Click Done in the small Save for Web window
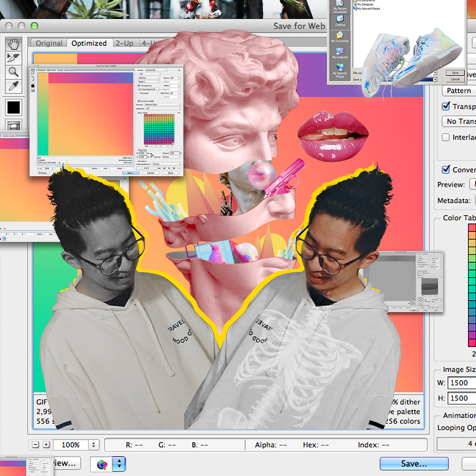 click(171, 173)
